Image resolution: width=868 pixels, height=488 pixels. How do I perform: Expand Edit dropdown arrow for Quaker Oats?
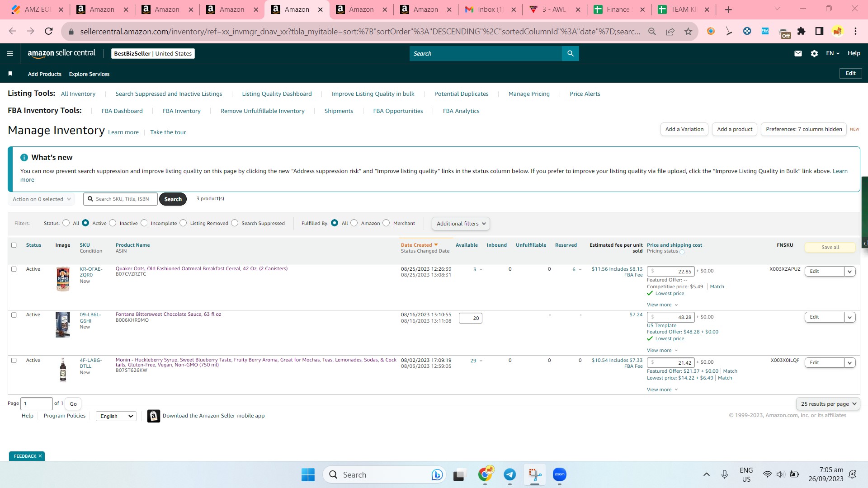[x=850, y=272]
